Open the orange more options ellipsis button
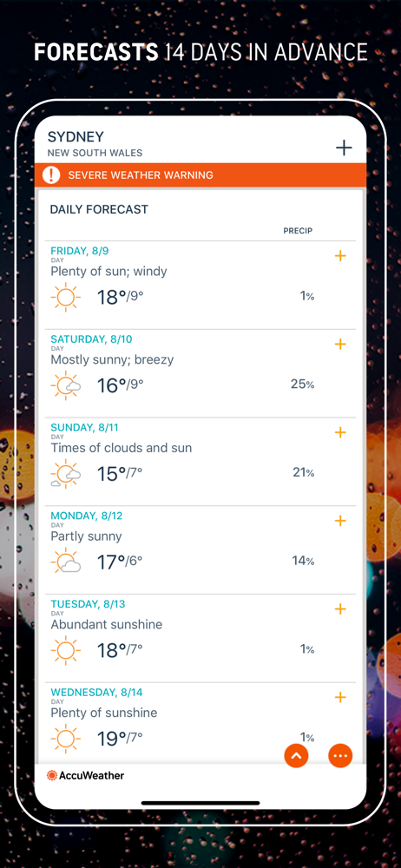 (340, 756)
